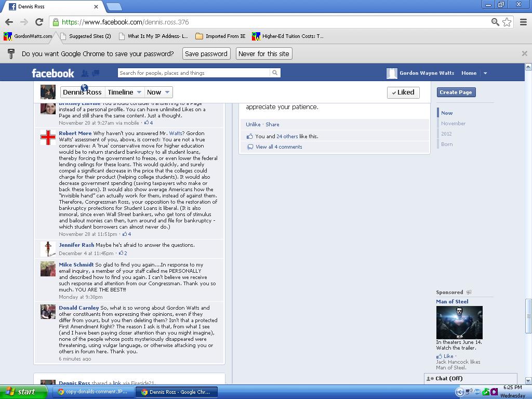This screenshot has width=532, height=399.
Task: Click the Dennis Ross page avatar thumbnail
Action: tap(48, 92)
